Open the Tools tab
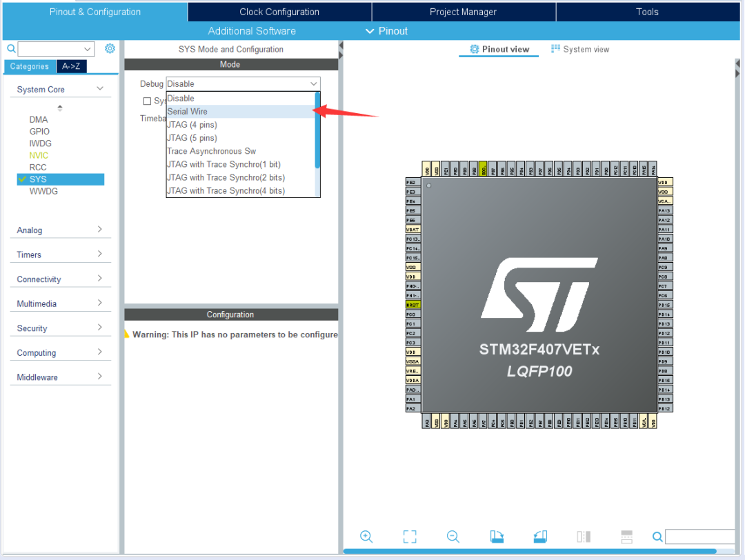Viewport: 745px width, 560px height. pos(647,12)
